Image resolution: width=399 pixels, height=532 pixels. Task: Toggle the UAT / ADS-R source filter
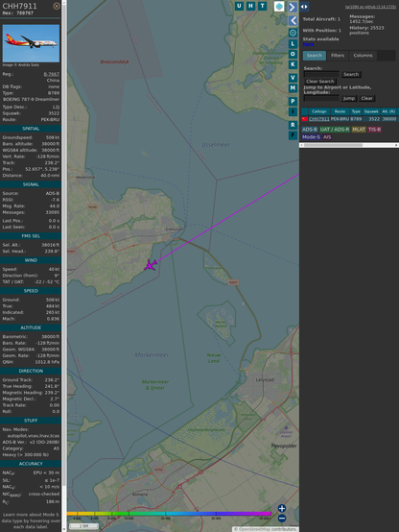pos(334,130)
